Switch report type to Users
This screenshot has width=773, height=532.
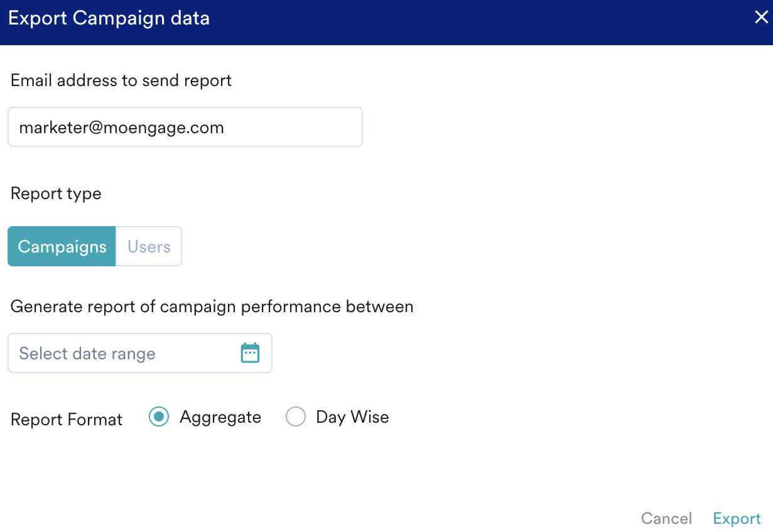click(x=149, y=247)
